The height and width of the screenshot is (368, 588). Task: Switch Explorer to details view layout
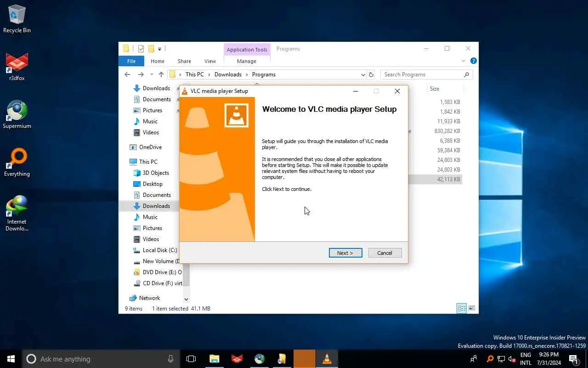462,308
